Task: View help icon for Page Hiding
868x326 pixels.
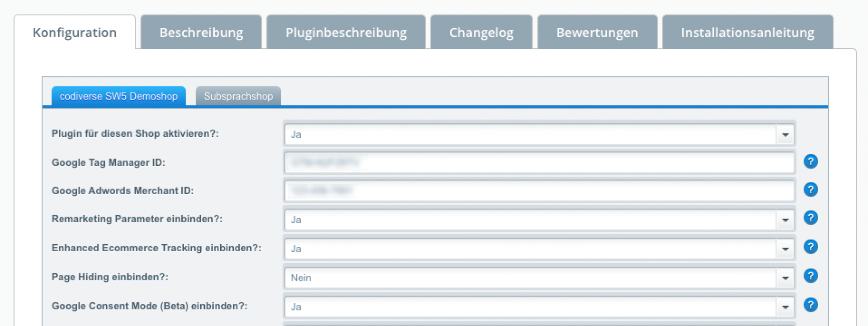Action: 811,276
